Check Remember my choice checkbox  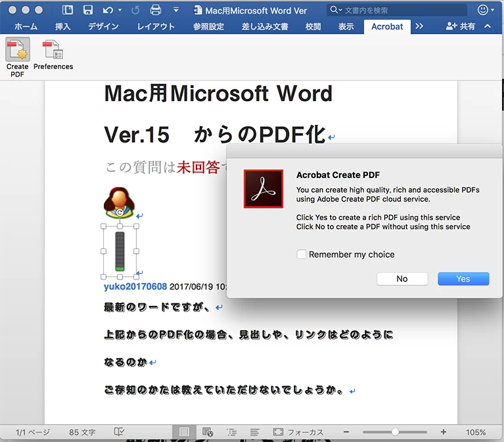[x=302, y=254]
